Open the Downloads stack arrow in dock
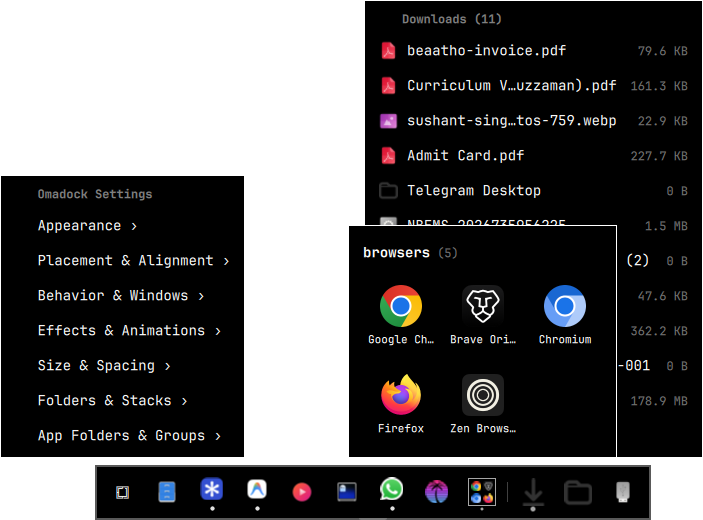703x520 pixels. pyautogui.click(x=533, y=492)
